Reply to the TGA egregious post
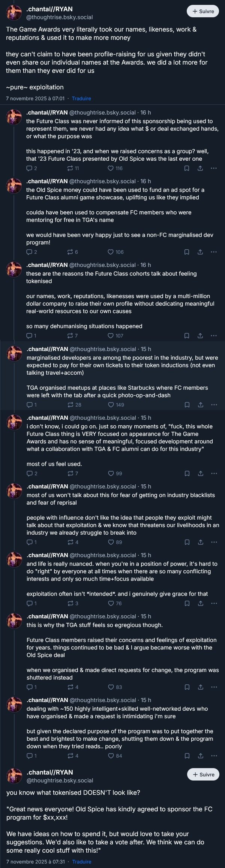This screenshot has height=868, width=225. click(30, 687)
